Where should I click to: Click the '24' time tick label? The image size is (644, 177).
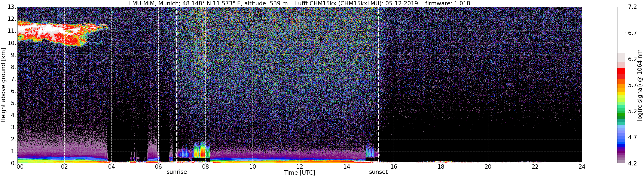(582, 167)
